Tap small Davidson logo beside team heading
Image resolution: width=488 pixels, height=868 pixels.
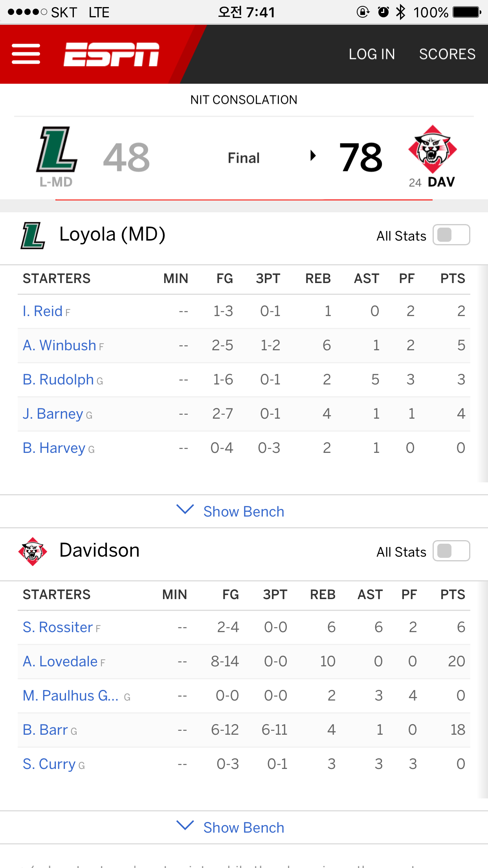click(x=33, y=552)
